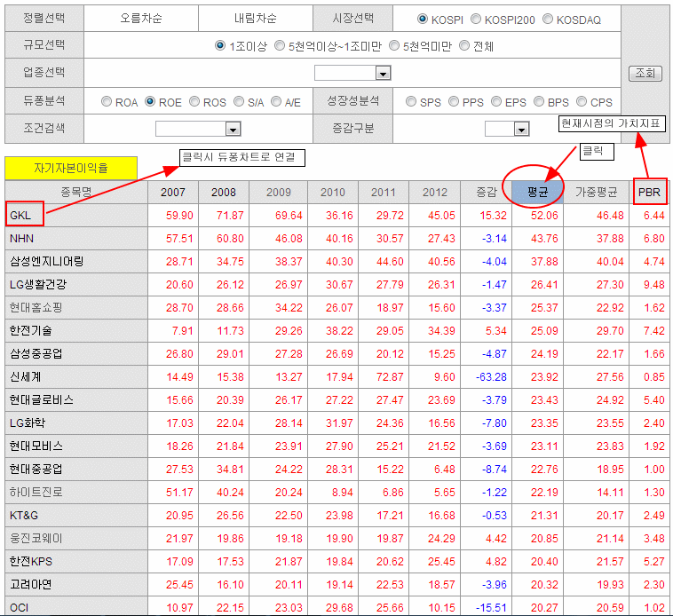
Task: Select the 1조이상 size option
Action: coord(220,45)
